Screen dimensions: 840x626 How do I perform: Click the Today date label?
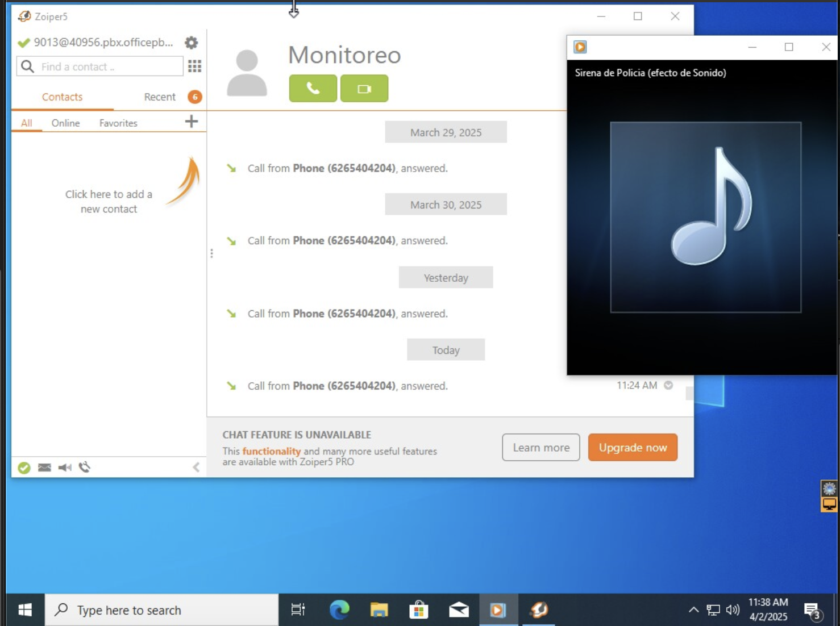click(446, 350)
